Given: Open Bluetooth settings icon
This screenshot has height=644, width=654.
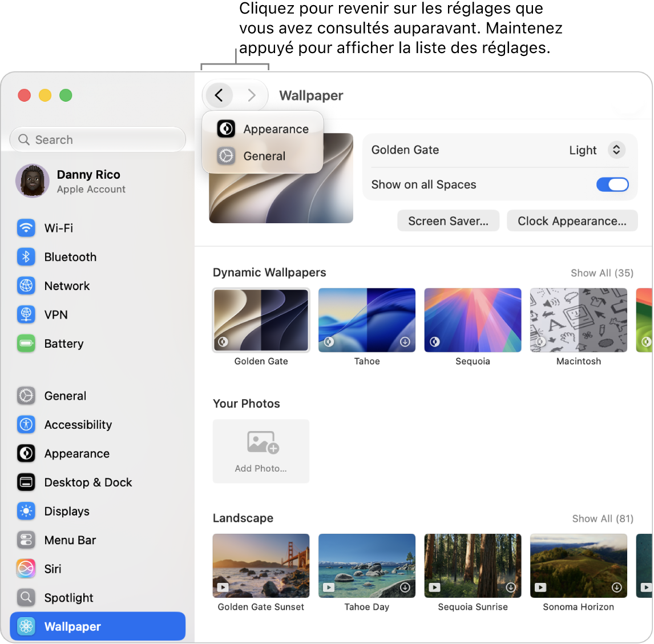Looking at the screenshot, I should pyautogui.click(x=26, y=257).
